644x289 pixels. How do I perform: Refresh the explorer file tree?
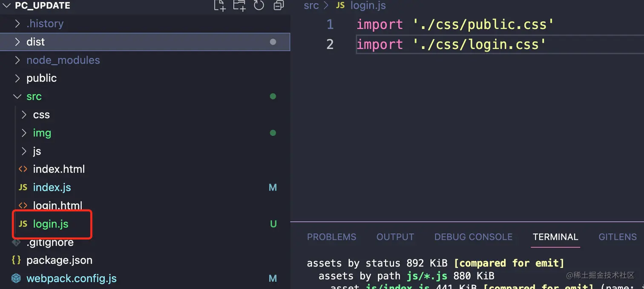click(259, 5)
